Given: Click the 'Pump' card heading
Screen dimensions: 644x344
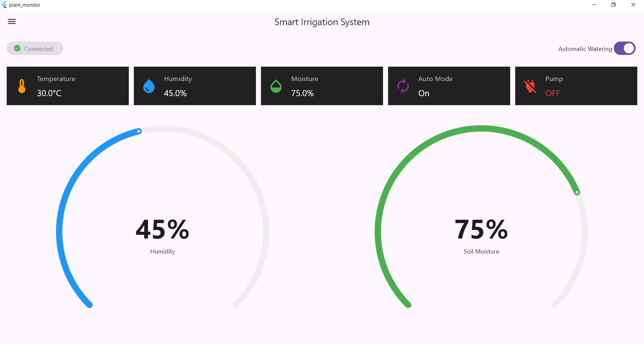Looking at the screenshot, I should coord(554,79).
